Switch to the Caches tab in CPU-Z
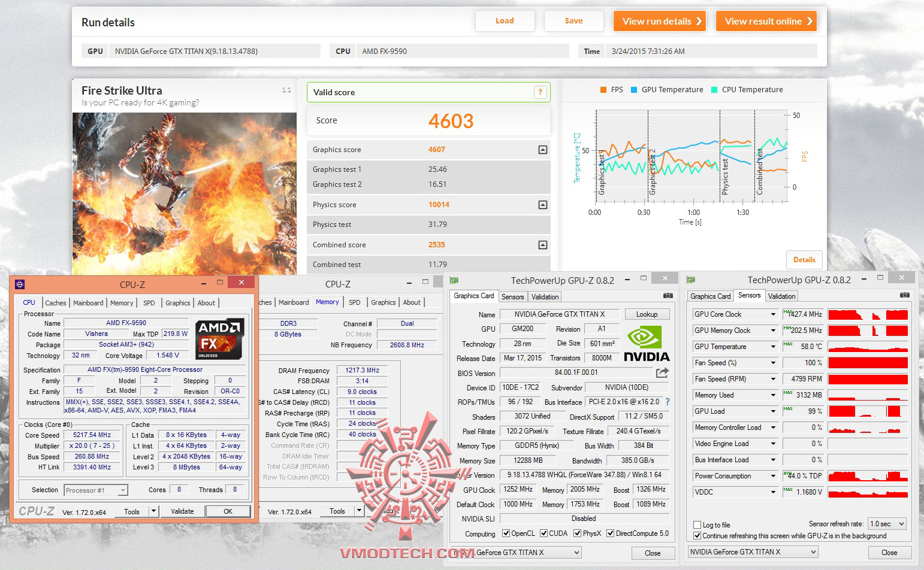This screenshot has width=924, height=570. tap(56, 303)
